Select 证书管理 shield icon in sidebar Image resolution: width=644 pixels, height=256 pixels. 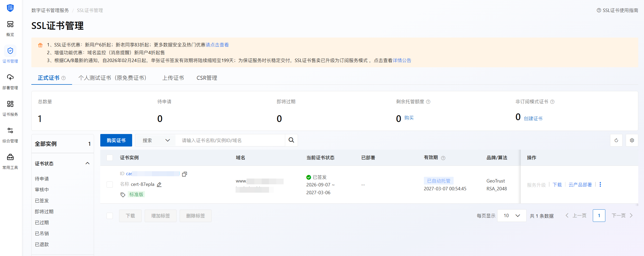click(x=10, y=51)
